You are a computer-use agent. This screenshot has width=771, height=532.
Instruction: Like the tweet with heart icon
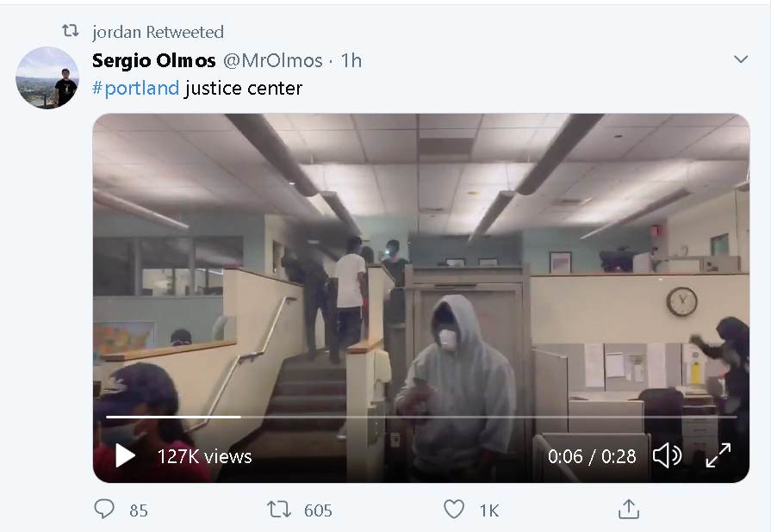(x=454, y=510)
